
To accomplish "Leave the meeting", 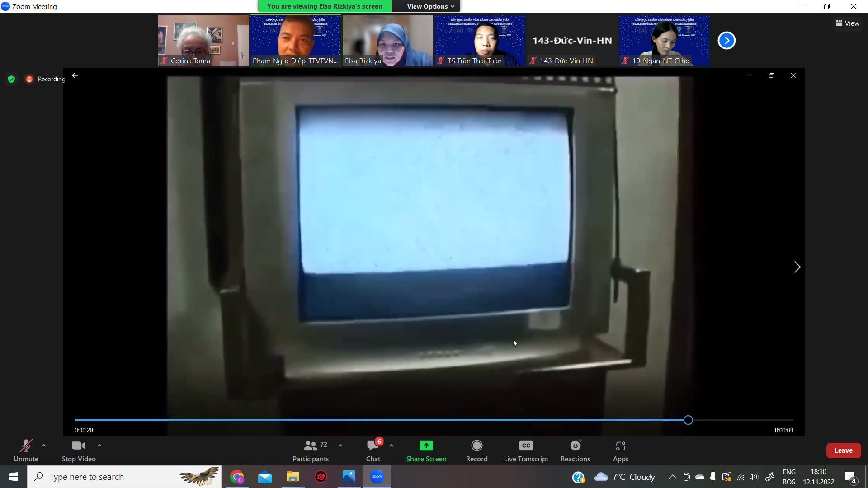I will 844,450.
